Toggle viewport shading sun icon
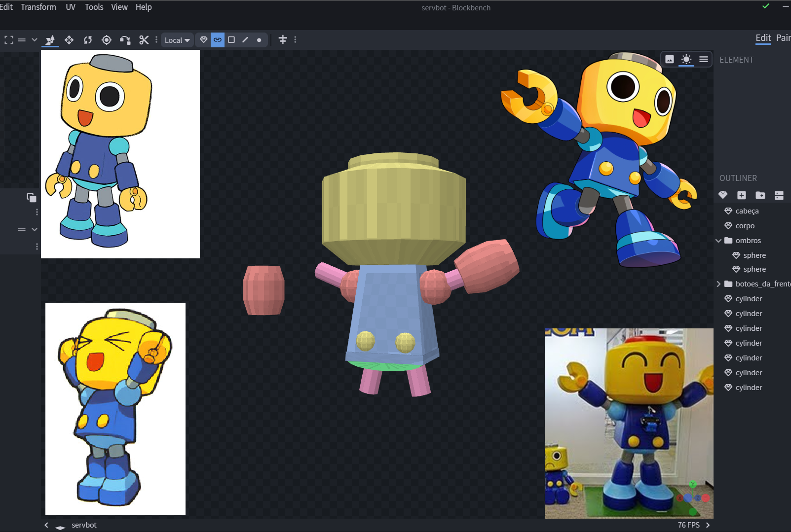Viewport: 791px width, 532px height. [x=686, y=59]
